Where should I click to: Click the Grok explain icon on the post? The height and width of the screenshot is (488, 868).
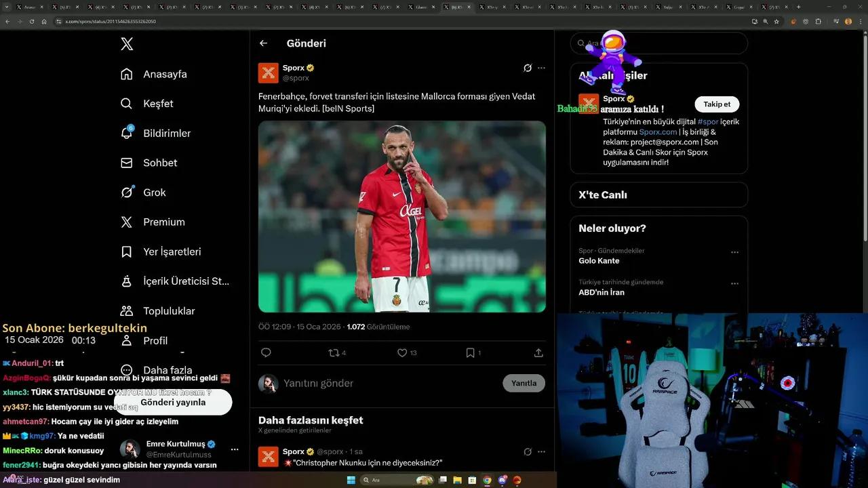528,68
